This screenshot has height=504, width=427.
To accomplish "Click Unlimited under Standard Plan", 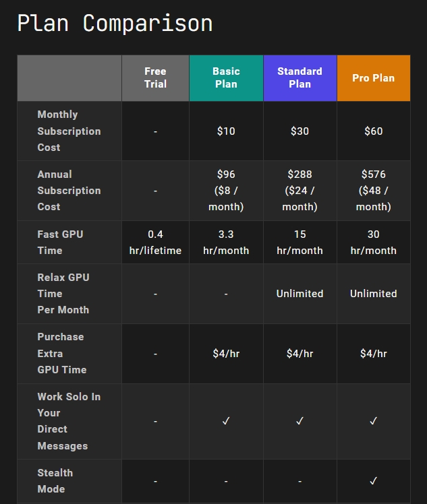I will pyautogui.click(x=300, y=294).
